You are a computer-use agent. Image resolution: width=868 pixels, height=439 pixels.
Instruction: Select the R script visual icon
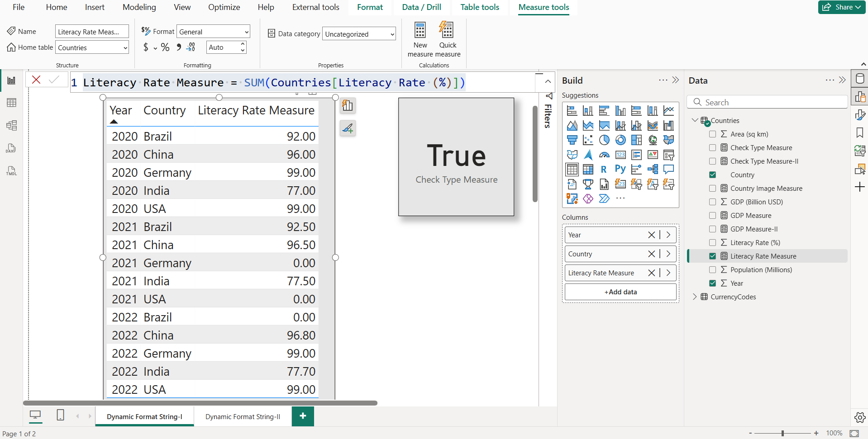[604, 169]
